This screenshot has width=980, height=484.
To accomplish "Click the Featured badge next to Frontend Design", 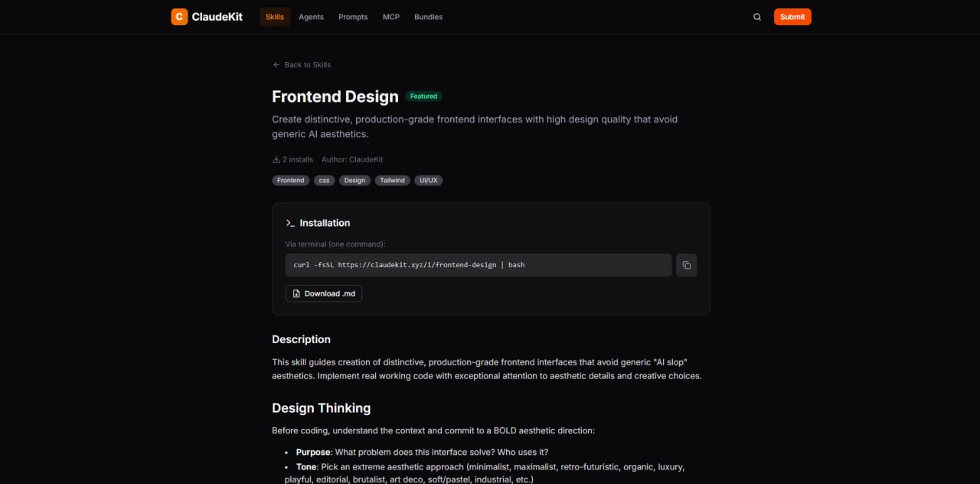I will coord(423,96).
